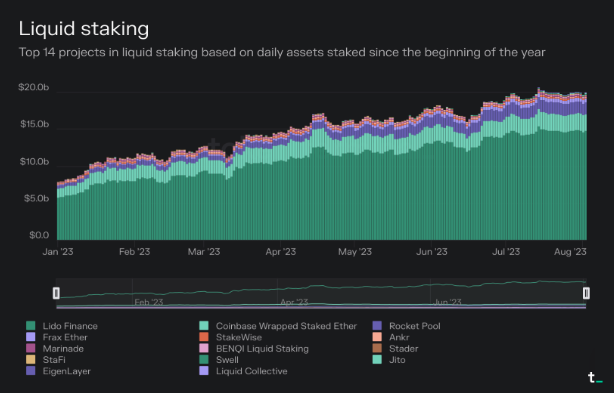The width and height of the screenshot is (614, 393).
Task: Click the $10.0b y-axis label
Action: [x=34, y=162]
